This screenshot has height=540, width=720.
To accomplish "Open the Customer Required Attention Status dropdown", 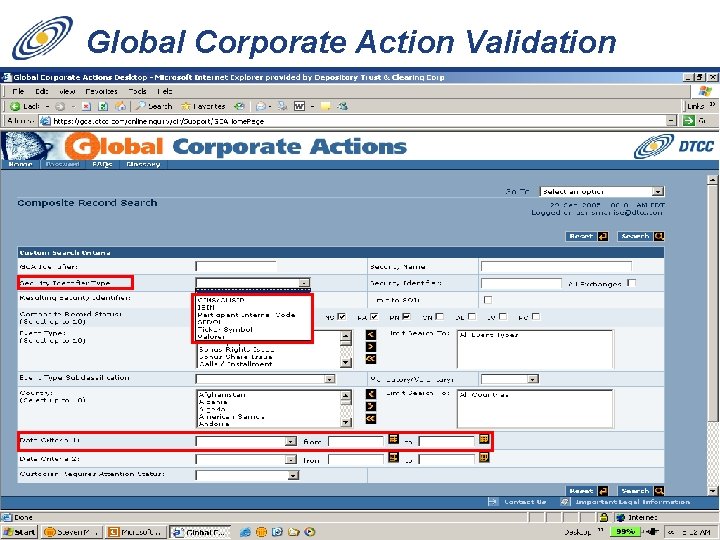I will [247, 475].
